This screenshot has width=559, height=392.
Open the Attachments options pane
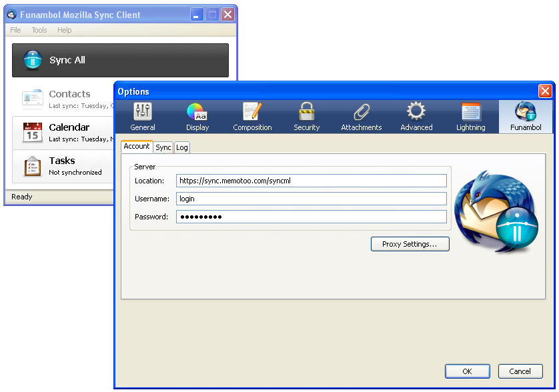(x=361, y=117)
